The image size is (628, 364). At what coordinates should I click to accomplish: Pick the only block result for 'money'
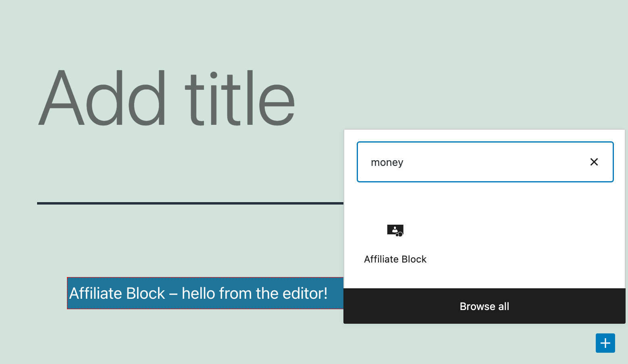[395, 242]
